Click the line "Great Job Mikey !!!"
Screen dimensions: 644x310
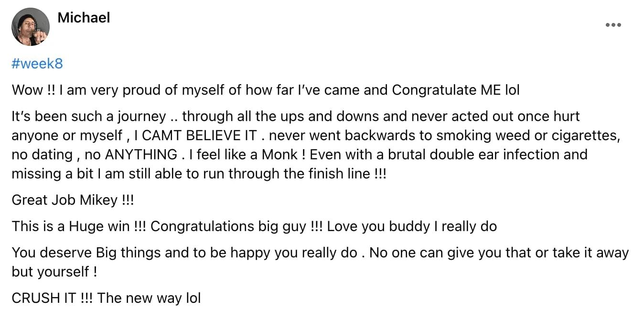pyautogui.click(x=73, y=200)
